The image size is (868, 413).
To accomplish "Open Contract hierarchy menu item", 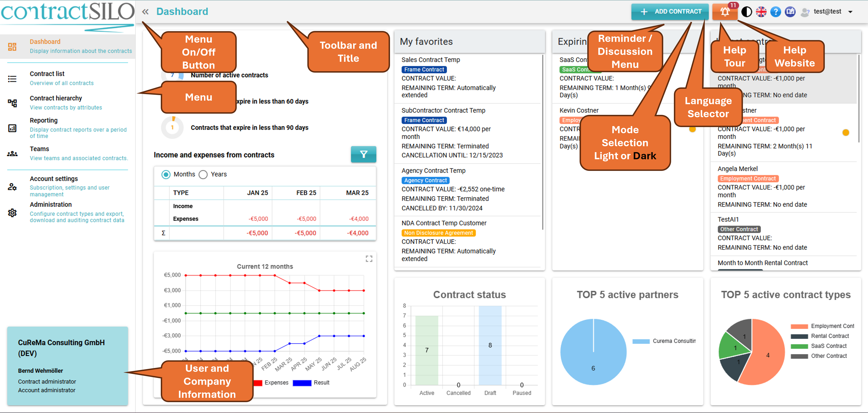I will coord(56,98).
